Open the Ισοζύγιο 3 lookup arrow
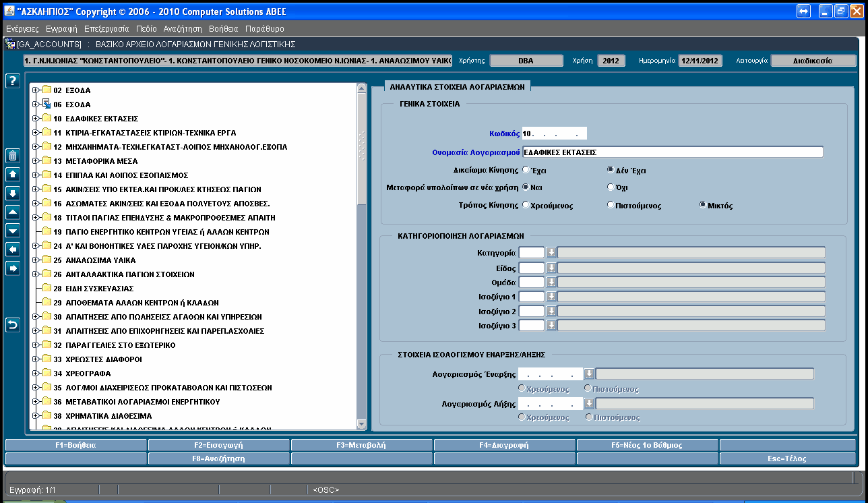 pos(551,326)
